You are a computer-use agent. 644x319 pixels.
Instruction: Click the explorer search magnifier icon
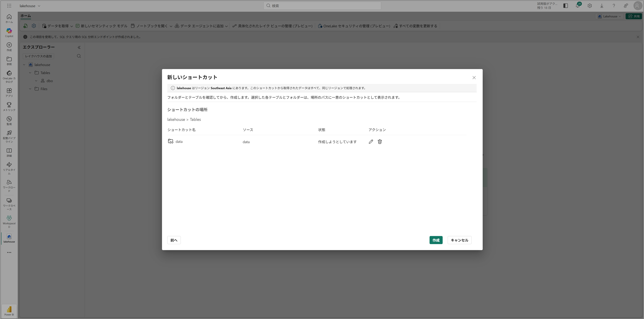coord(79,56)
